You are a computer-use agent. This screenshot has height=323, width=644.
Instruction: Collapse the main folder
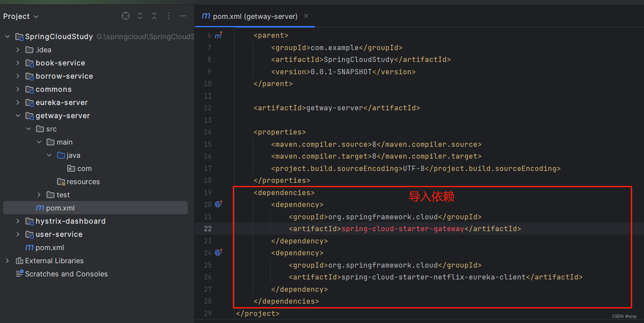tap(39, 142)
